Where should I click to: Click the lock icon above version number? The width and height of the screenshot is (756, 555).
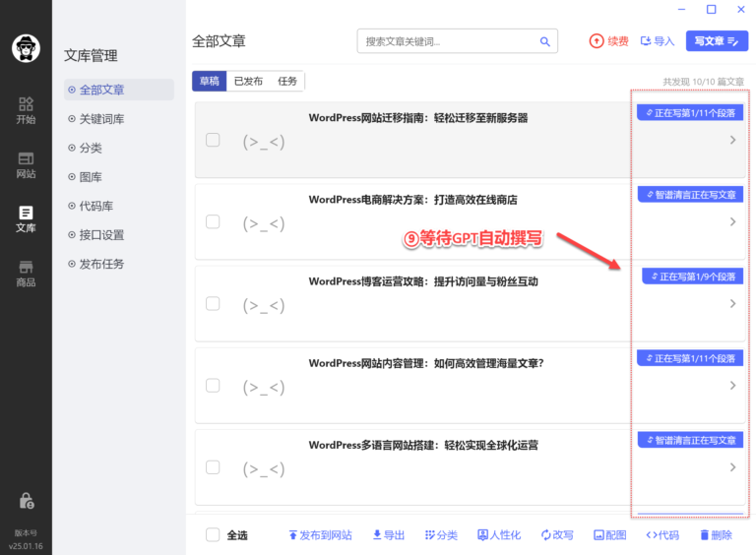coord(26,501)
